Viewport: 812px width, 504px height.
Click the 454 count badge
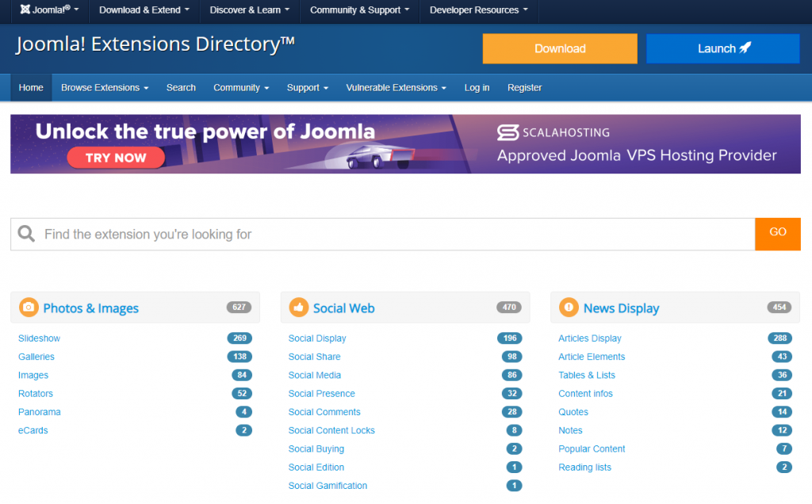point(779,307)
